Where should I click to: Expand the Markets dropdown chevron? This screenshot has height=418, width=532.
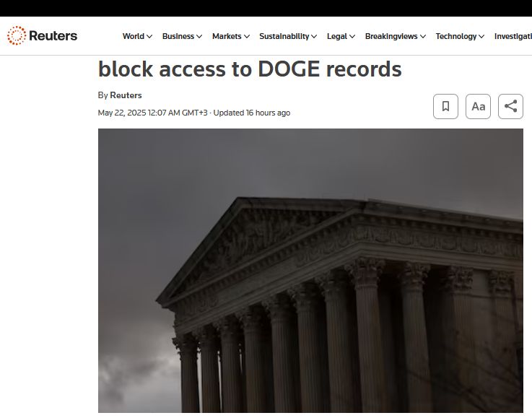pyautogui.click(x=247, y=37)
